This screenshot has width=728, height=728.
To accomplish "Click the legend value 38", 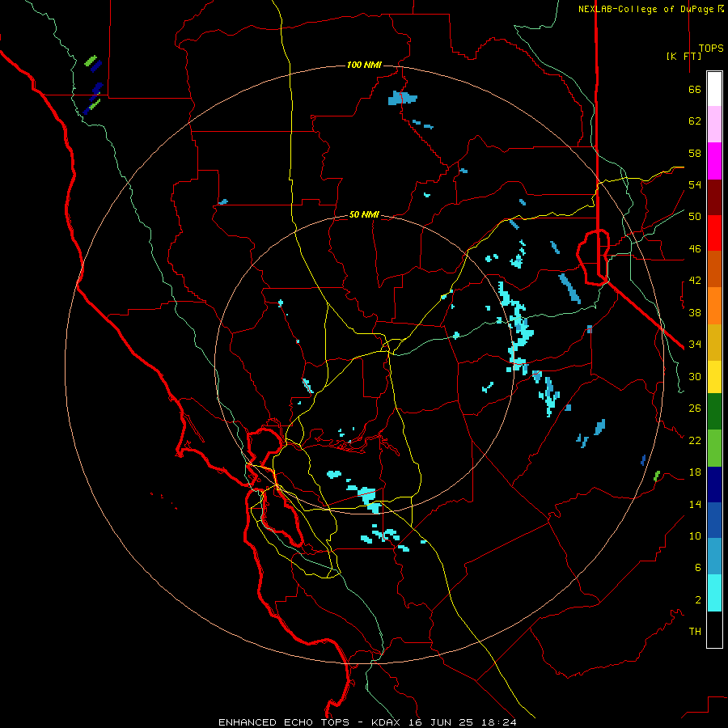I will click(x=695, y=312).
